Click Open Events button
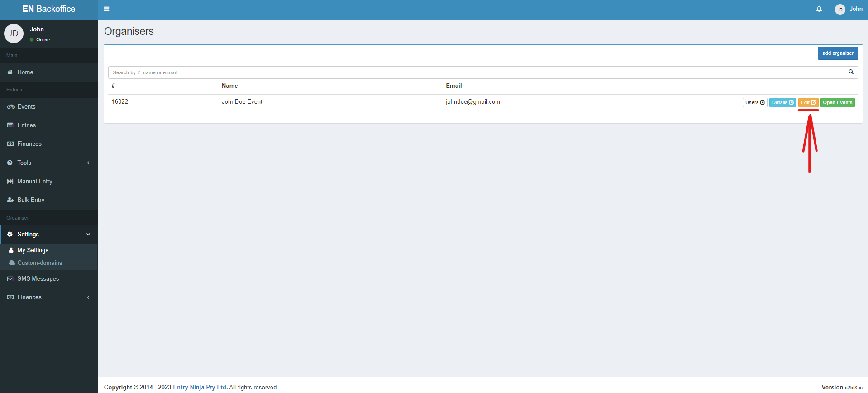The image size is (868, 393). click(838, 103)
